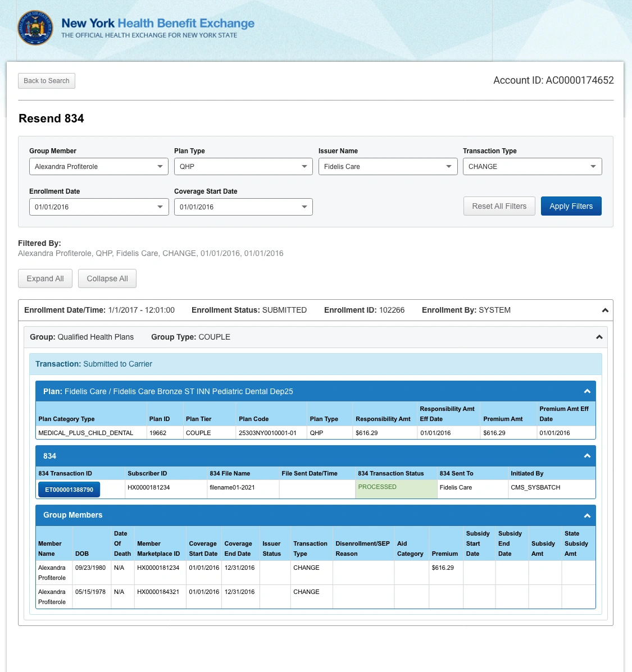
Task: Collapse the Qualified Health Plans group chevron
Action: pos(599,337)
